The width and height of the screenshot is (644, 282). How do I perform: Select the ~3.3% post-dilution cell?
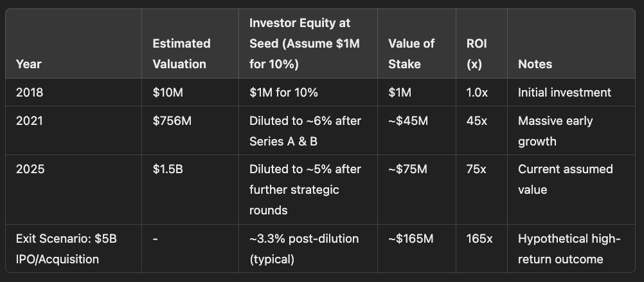304,249
